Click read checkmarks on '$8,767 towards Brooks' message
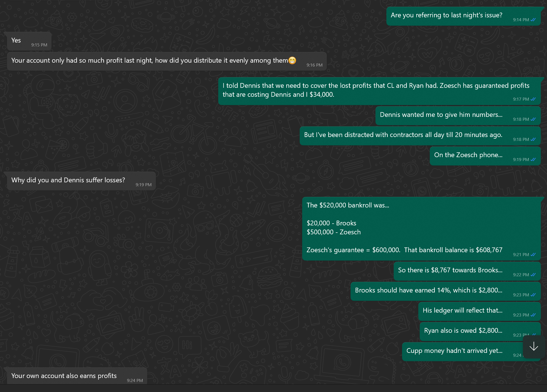547x392 pixels. click(x=533, y=275)
